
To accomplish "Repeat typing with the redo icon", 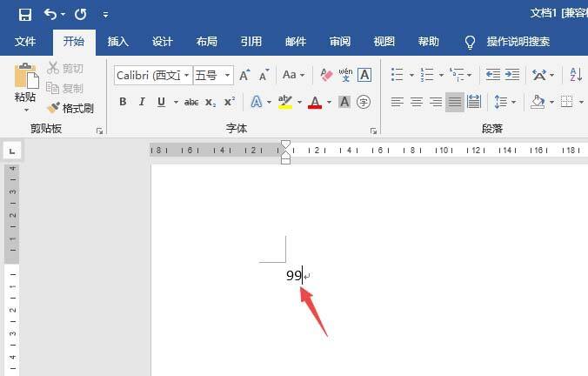I will (x=81, y=14).
